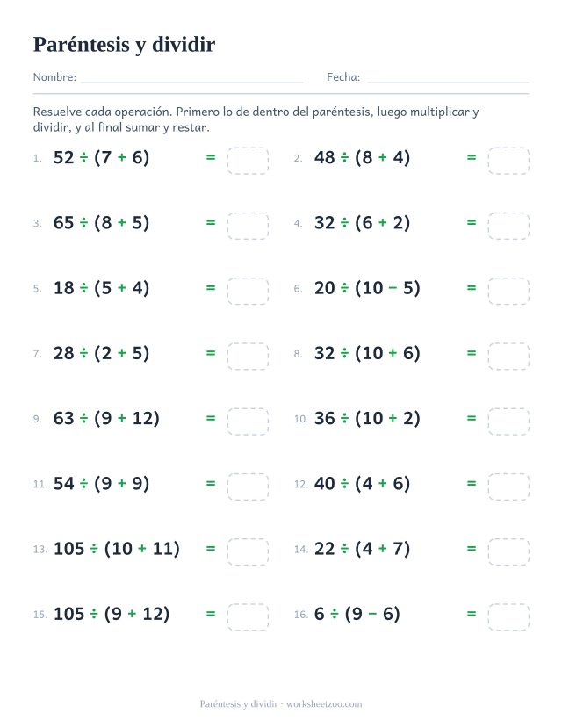This screenshot has width=562, height=728.
Task: Select answer box for 28 ÷ (2 + 5)
Action: point(248,357)
